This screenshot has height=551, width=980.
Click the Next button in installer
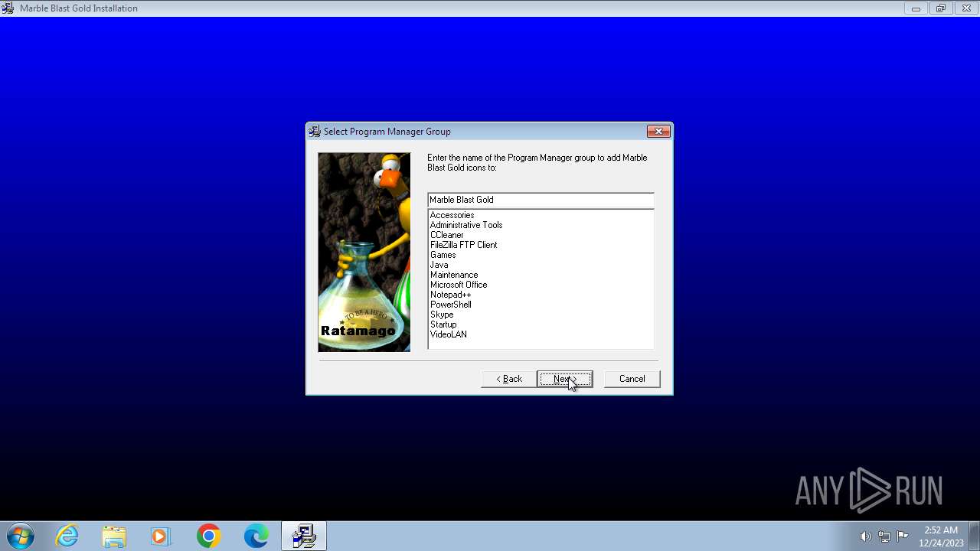pyautogui.click(x=564, y=379)
